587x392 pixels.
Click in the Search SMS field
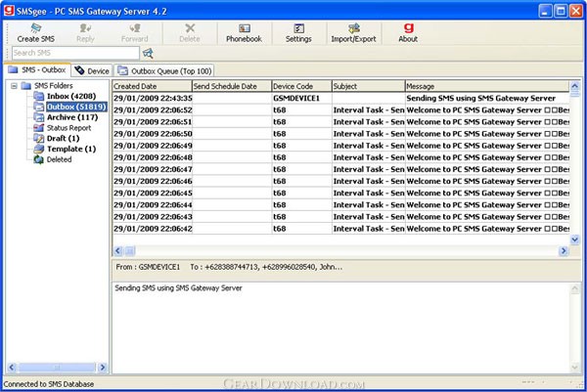tap(75, 53)
